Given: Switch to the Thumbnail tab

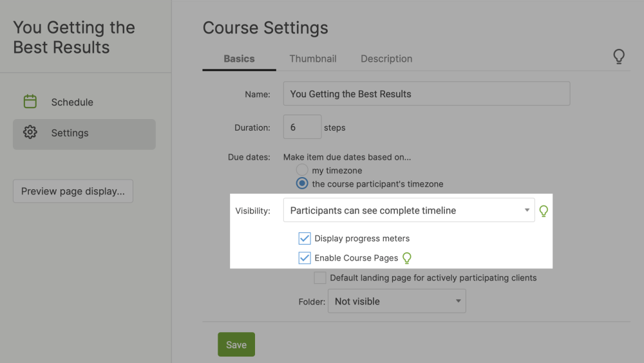Looking at the screenshot, I should [x=313, y=59].
